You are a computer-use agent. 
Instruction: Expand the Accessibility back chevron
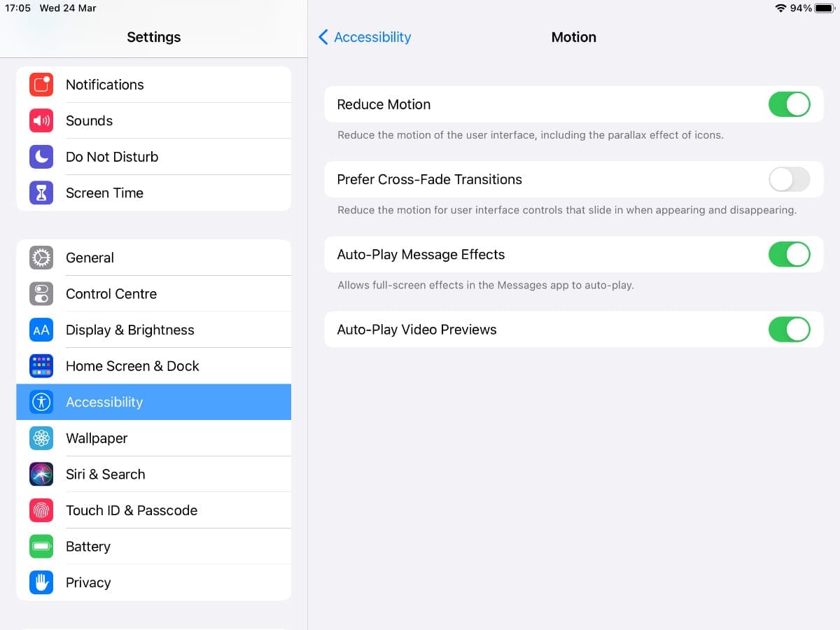pyautogui.click(x=323, y=36)
